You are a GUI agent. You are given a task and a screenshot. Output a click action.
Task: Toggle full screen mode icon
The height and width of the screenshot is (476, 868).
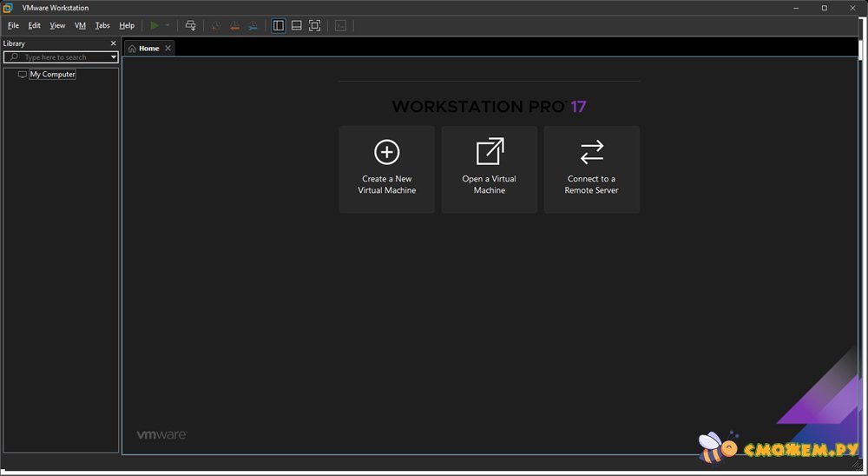click(314, 26)
